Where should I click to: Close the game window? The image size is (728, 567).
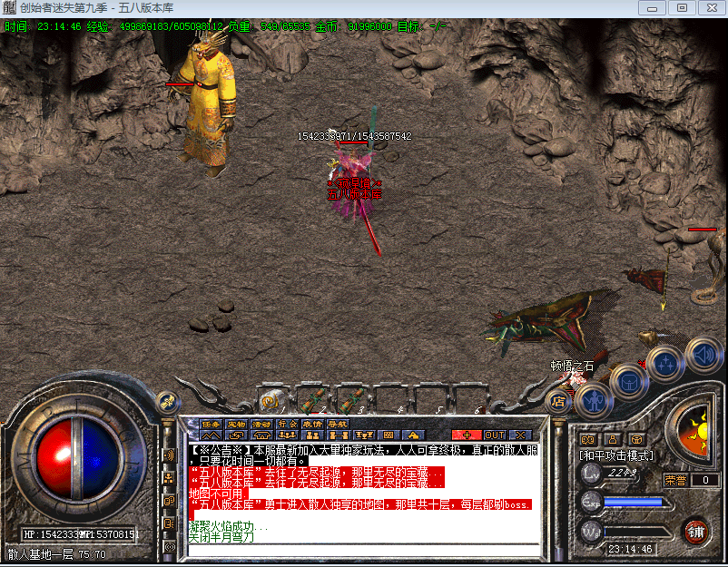[712, 8]
